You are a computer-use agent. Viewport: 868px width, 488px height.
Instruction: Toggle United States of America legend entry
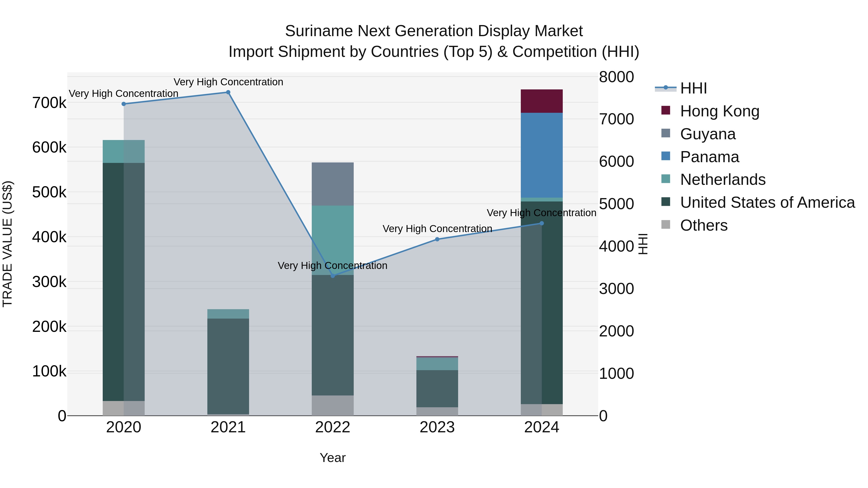coord(758,202)
